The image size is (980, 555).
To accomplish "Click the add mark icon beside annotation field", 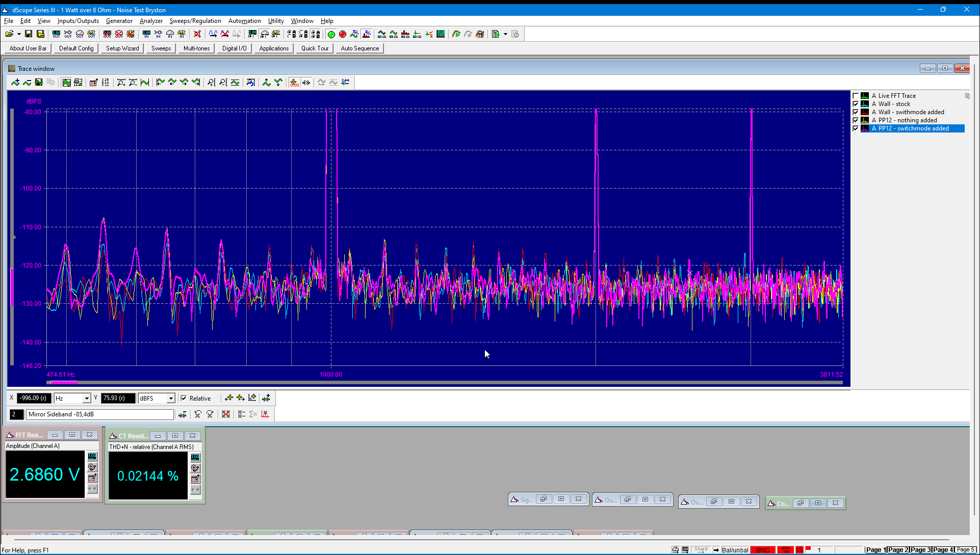I will (x=182, y=414).
